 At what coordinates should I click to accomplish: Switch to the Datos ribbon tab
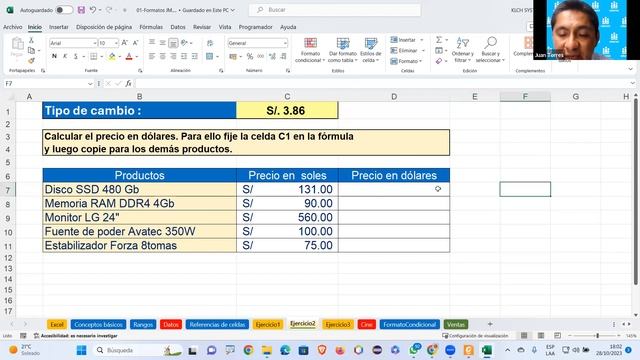click(178, 27)
